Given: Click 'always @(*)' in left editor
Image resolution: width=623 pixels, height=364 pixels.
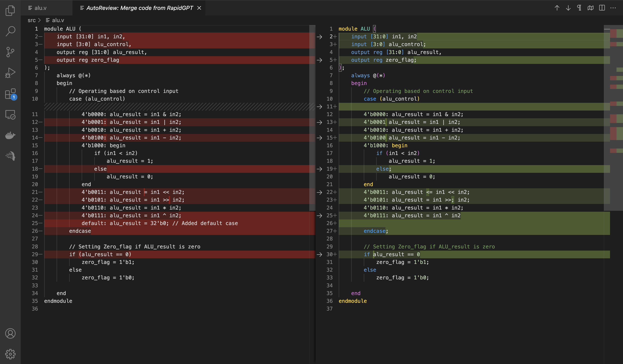Looking at the screenshot, I should tap(74, 76).
